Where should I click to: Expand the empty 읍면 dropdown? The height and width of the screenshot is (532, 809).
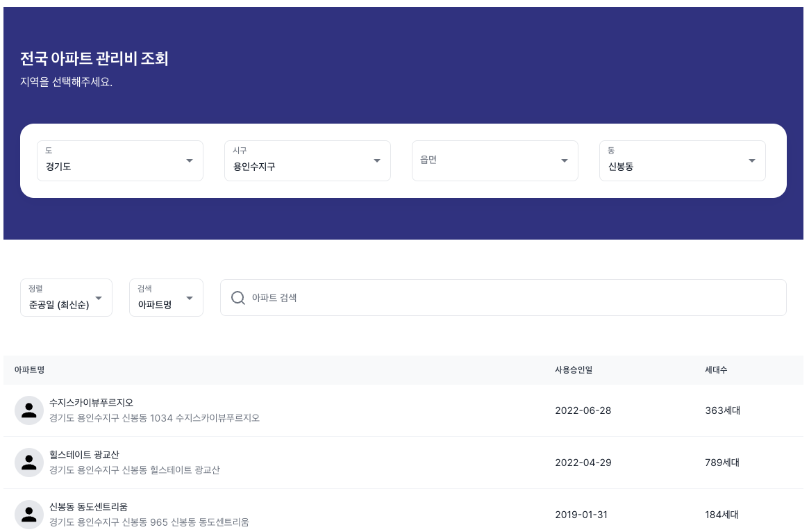click(494, 161)
